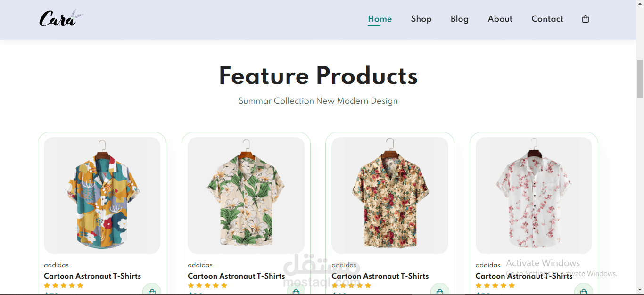Open the shopping bag icon in navbar

click(x=586, y=19)
